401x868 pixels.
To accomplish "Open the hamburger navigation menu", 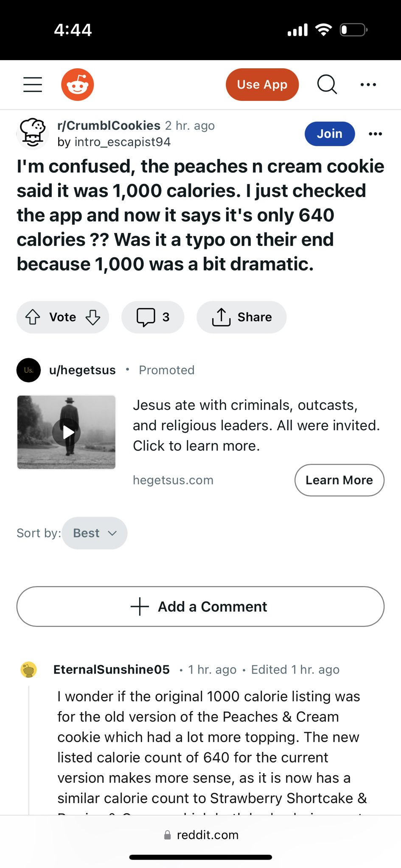I will pos(33,84).
